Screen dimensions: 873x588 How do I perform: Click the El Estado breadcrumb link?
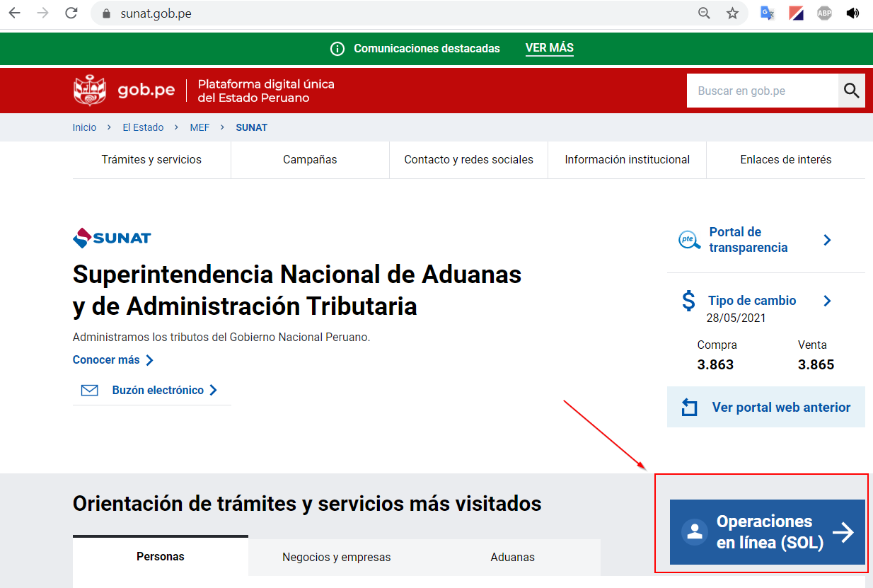143,127
